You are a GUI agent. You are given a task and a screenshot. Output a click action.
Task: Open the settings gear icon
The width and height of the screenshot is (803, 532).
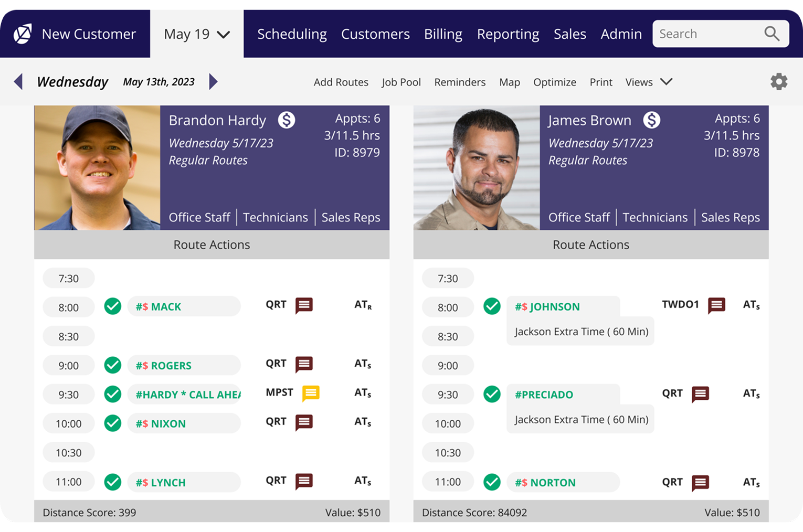[779, 82]
